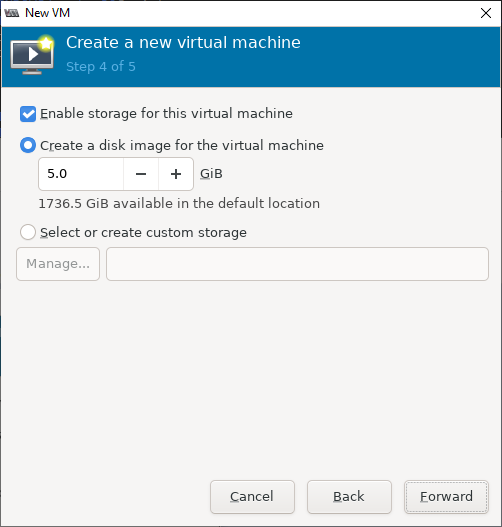
Task: Click the Cancel button
Action: click(252, 497)
